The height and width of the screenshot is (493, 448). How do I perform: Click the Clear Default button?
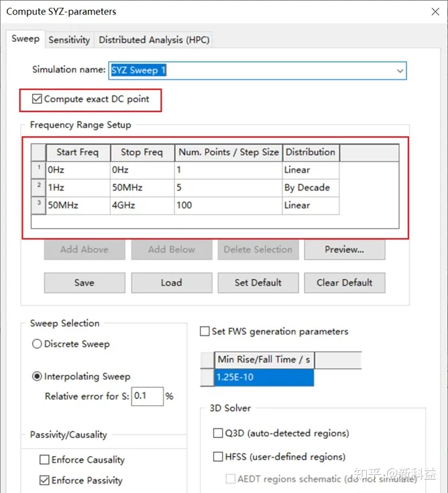[x=345, y=282]
